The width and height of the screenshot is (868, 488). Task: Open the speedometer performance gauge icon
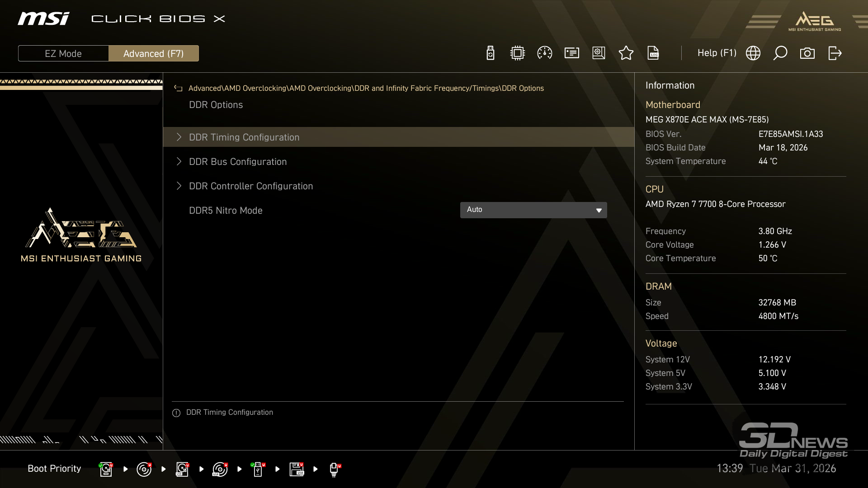[544, 53]
